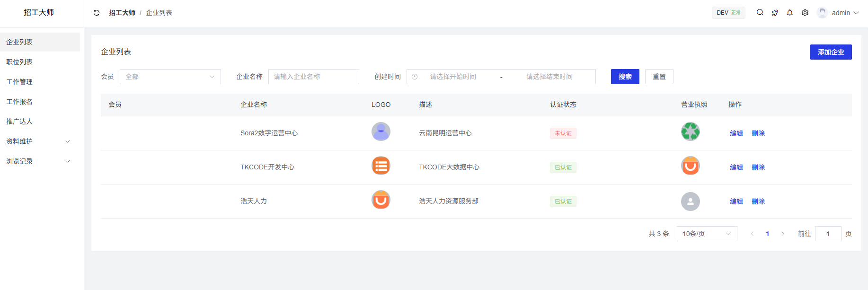Click TKCODE开发中心 orange list logo
This screenshot has width=868, height=290.
click(x=381, y=166)
